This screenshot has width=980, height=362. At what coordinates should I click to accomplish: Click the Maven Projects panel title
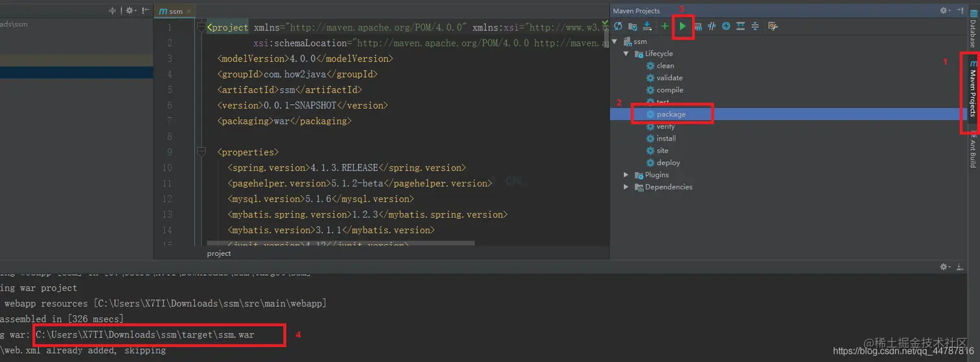(636, 10)
